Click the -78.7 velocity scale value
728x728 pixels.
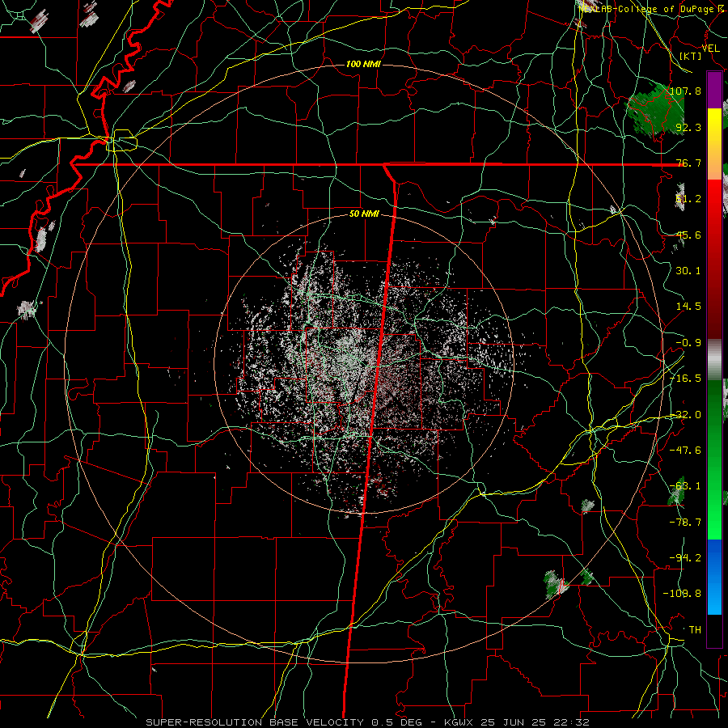[685, 523]
